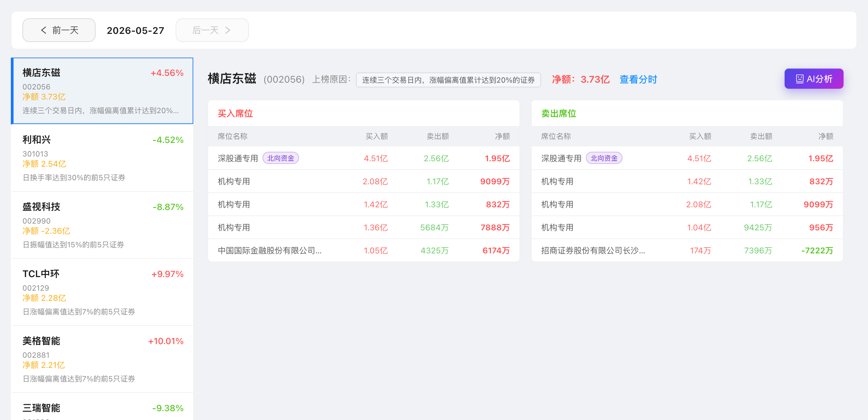The width and height of the screenshot is (868, 420).
Task: Click the 956万 net value in the 卖出席位 table
Action: tap(821, 227)
